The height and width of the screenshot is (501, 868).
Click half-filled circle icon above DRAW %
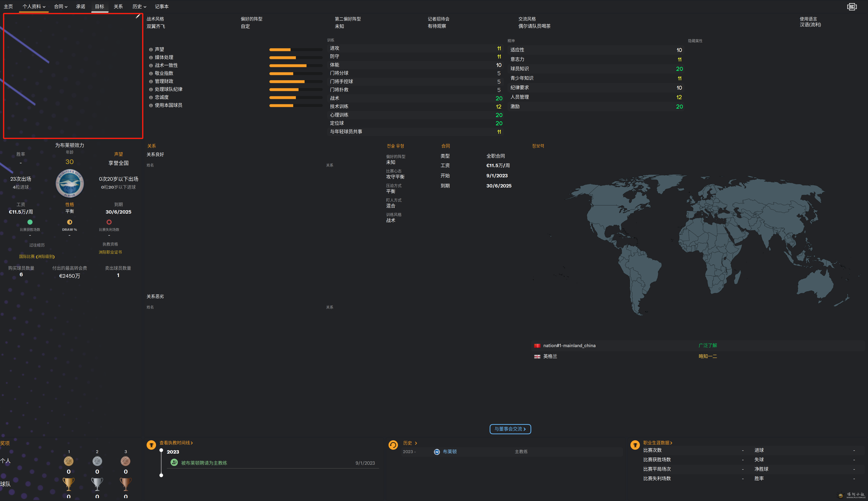click(69, 222)
